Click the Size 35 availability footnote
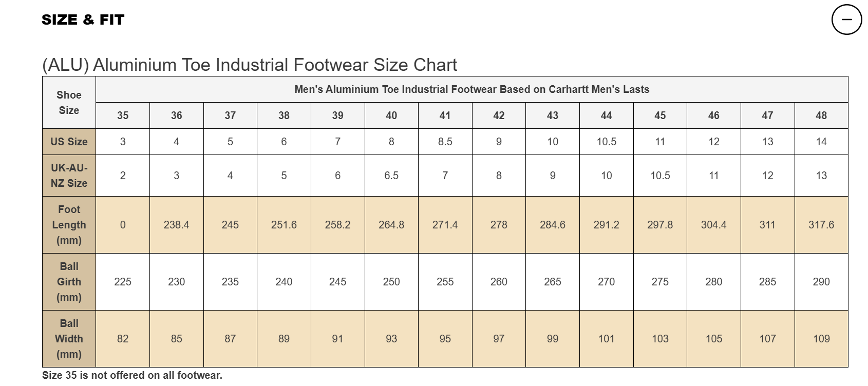868x386 pixels. tap(132, 375)
